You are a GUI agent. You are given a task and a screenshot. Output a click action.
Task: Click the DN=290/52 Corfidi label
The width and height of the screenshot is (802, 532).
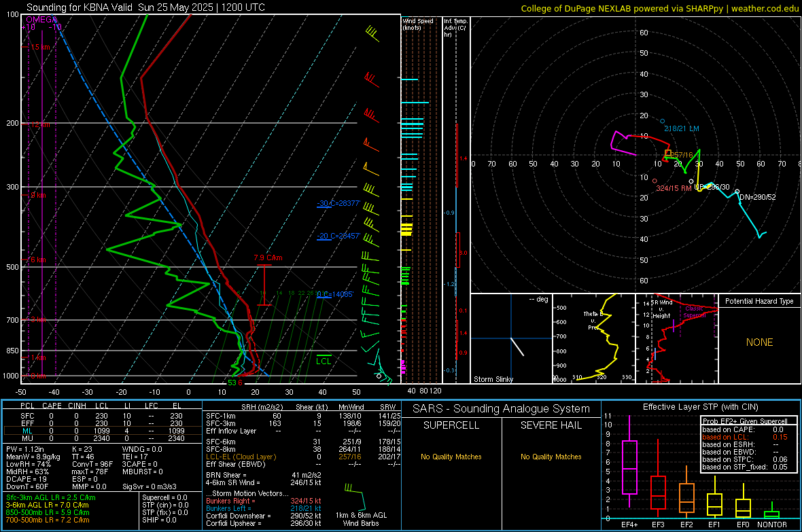coord(758,198)
